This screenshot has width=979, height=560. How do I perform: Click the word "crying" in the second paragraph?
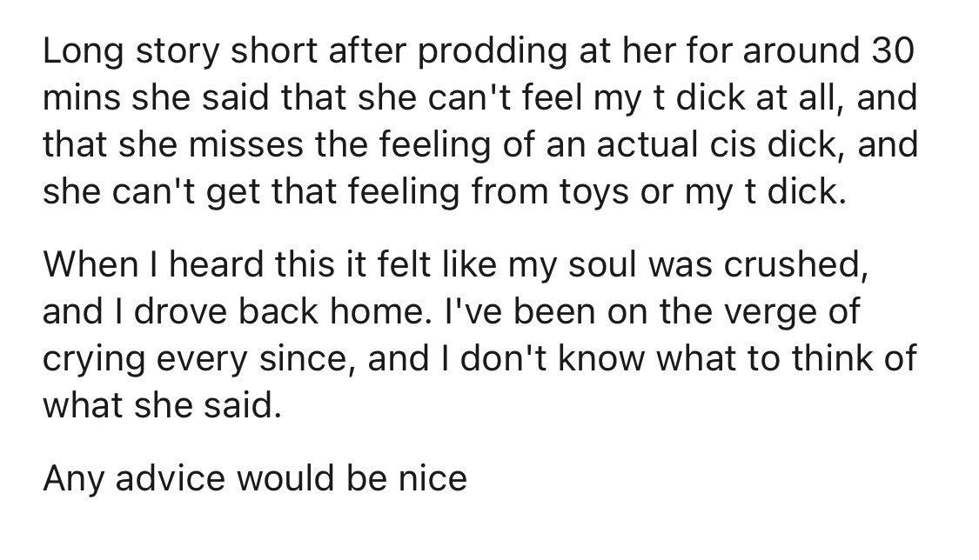click(94, 360)
